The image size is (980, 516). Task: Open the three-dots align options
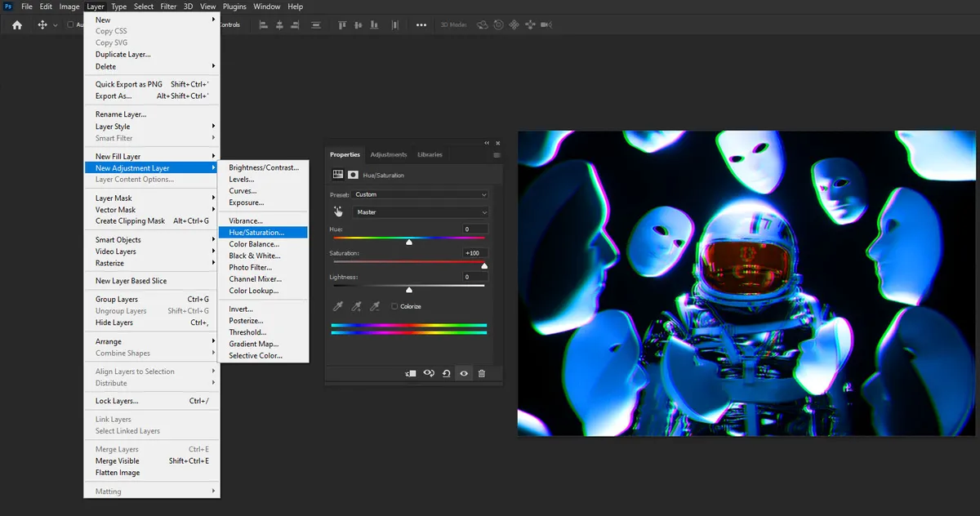(x=421, y=25)
